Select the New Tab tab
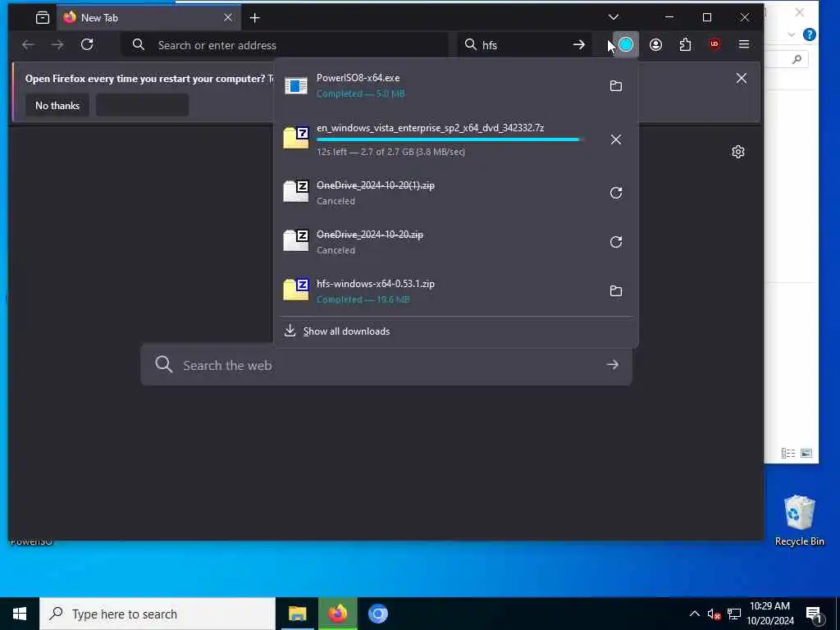The image size is (840, 630). point(148,18)
